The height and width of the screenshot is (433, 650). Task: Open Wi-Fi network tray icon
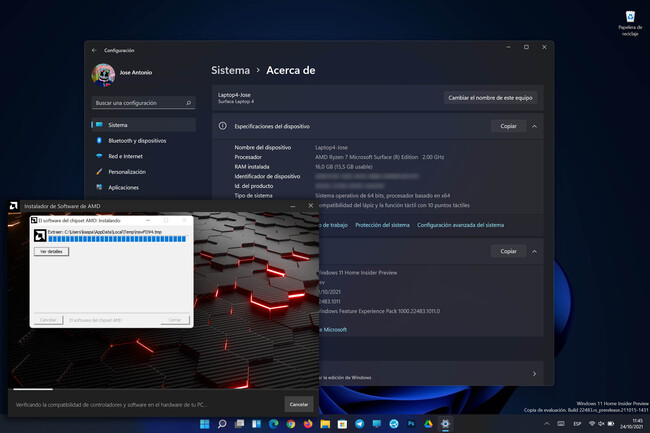click(592, 424)
